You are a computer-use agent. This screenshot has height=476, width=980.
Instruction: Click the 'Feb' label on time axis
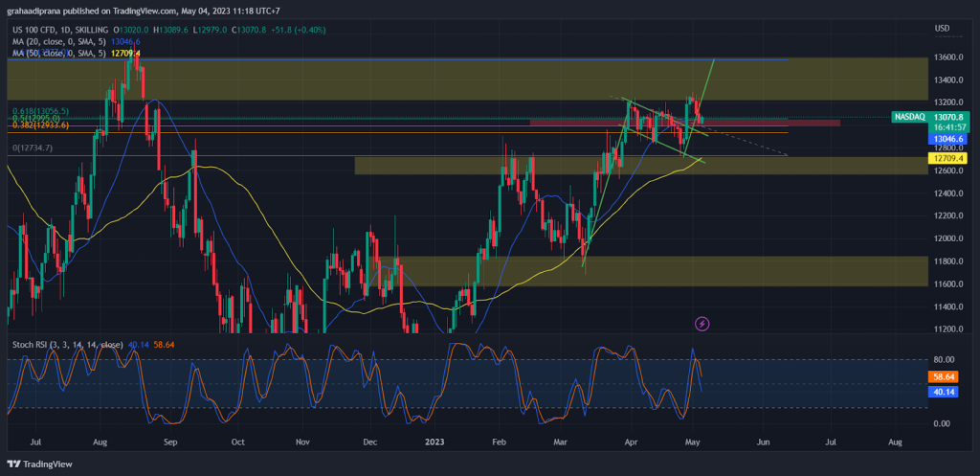pyautogui.click(x=500, y=442)
